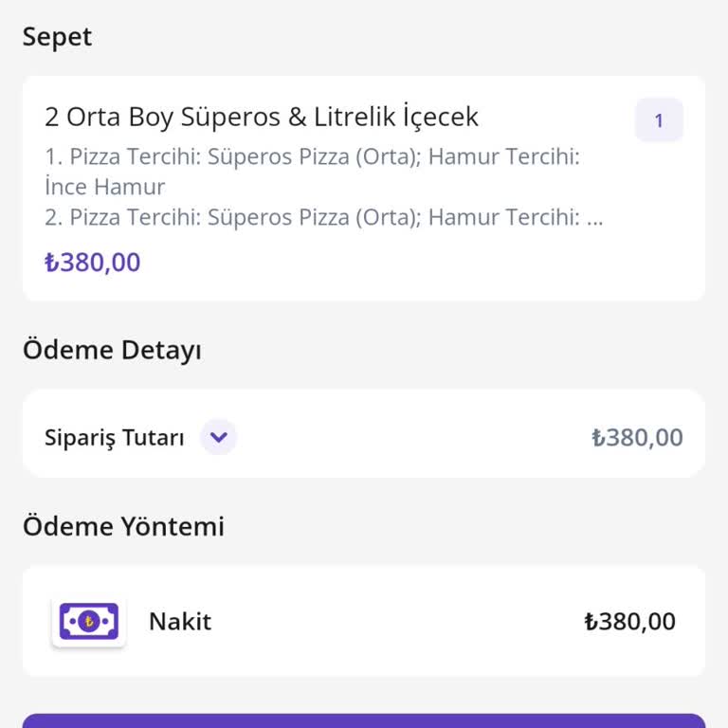The height and width of the screenshot is (728, 728).
Task: Expand the truncated second Pizza Tercihi line
Action: tap(322, 218)
